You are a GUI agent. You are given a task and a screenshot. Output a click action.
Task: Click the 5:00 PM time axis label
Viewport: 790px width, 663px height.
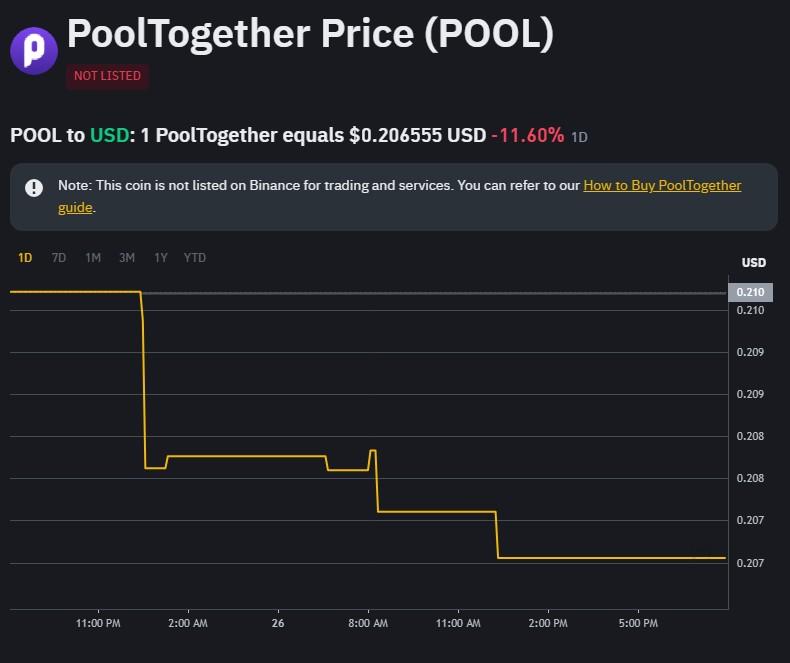pyautogui.click(x=638, y=624)
